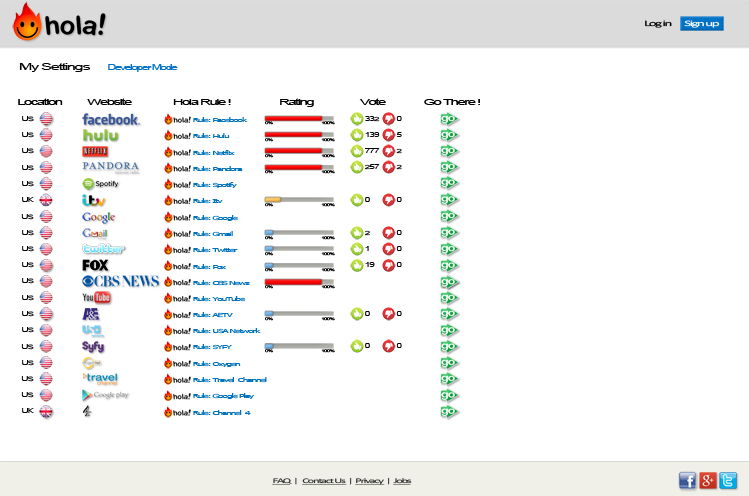Click the FAQ footer link
This screenshot has width=749, height=496.
coord(281,481)
